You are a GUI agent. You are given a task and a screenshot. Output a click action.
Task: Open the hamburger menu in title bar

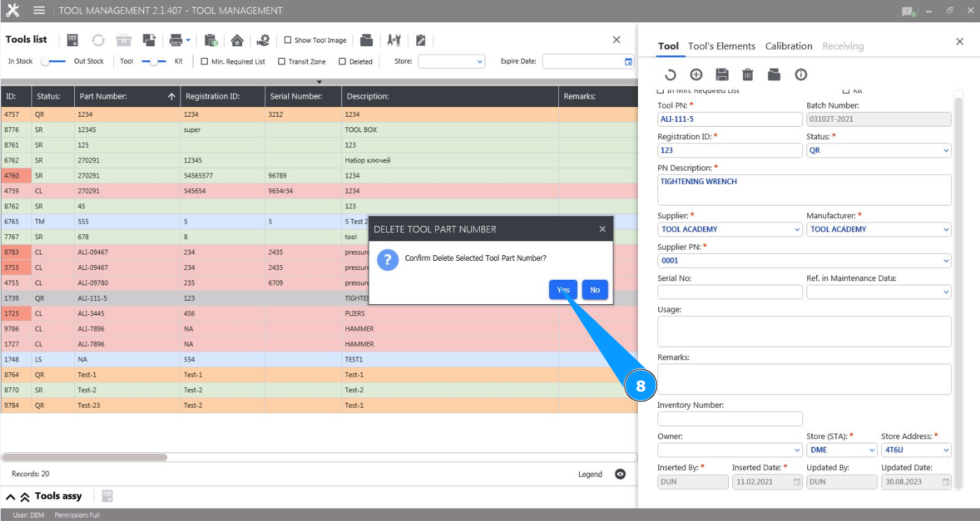pyautogui.click(x=39, y=10)
